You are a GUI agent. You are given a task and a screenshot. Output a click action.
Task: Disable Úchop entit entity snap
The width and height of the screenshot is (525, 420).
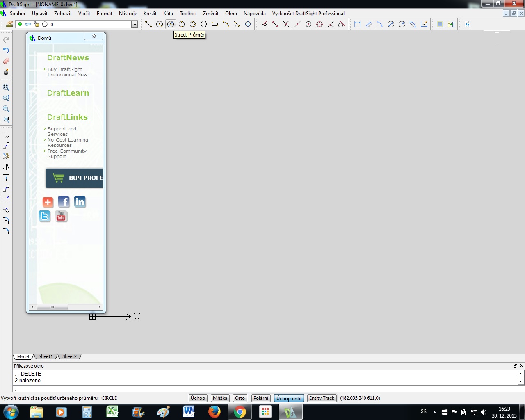[289, 398]
